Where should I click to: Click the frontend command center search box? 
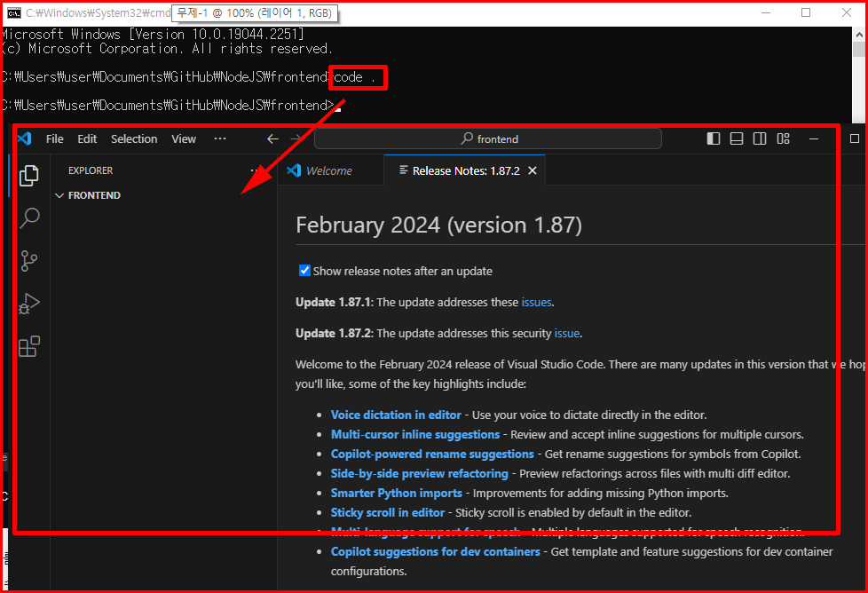(x=488, y=139)
